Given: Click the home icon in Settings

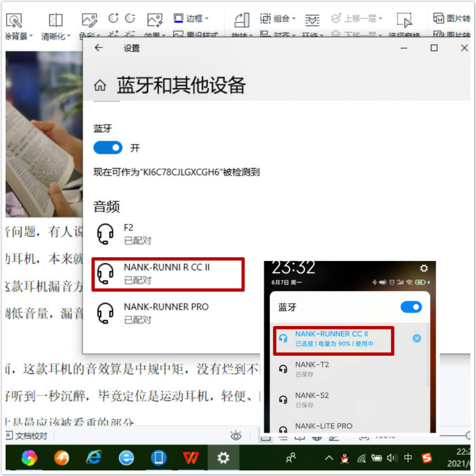Looking at the screenshot, I should click(100, 86).
